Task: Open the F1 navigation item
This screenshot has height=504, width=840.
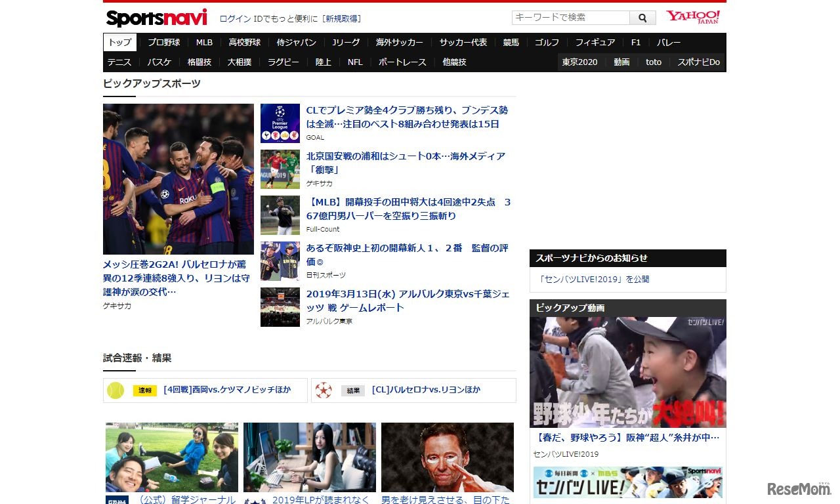Action: click(x=636, y=42)
